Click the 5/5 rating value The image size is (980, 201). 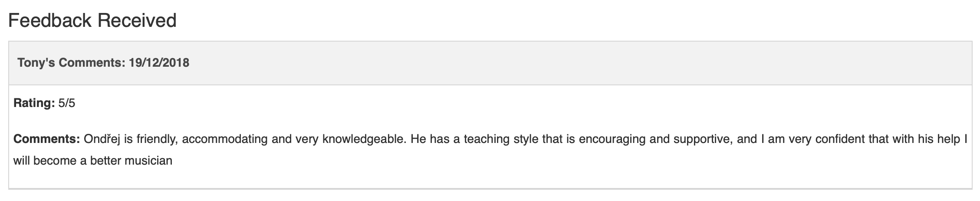tap(66, 104)
